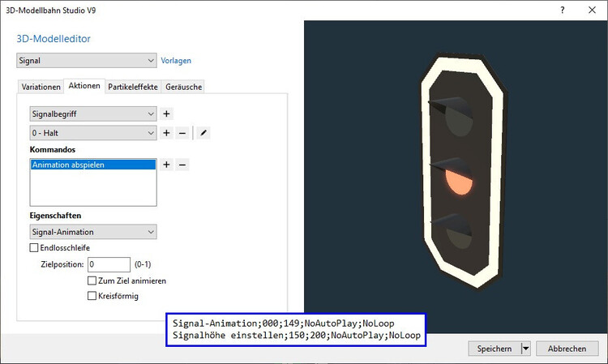608x364 pixels.
Task: Remove the selected Kommandos entry
Action: point(182,165)
